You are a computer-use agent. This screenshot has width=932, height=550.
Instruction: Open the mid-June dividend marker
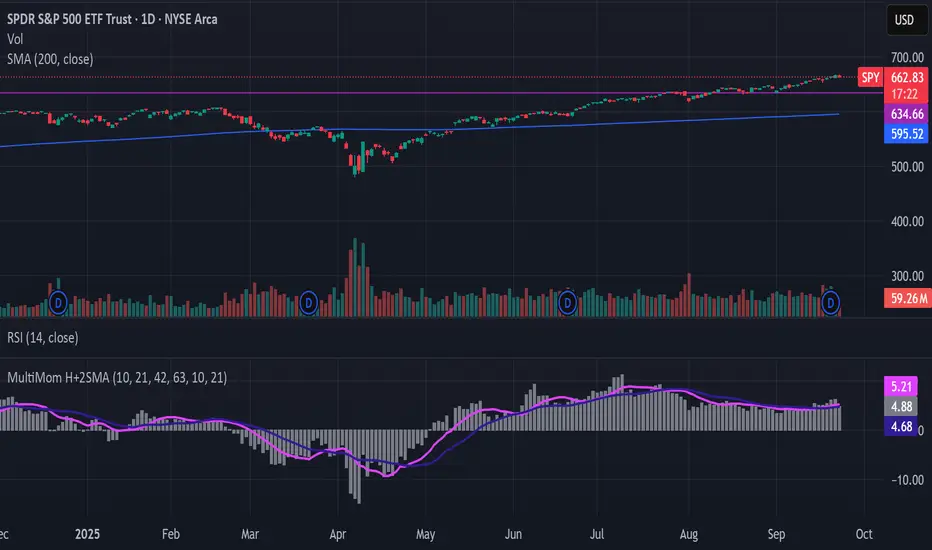click(568, 303)
